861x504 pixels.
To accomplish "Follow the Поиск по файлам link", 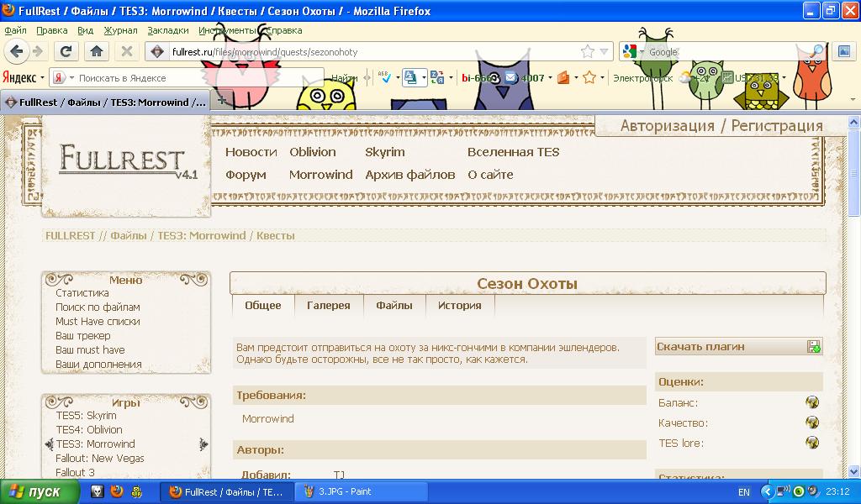I will click(98, 307).
